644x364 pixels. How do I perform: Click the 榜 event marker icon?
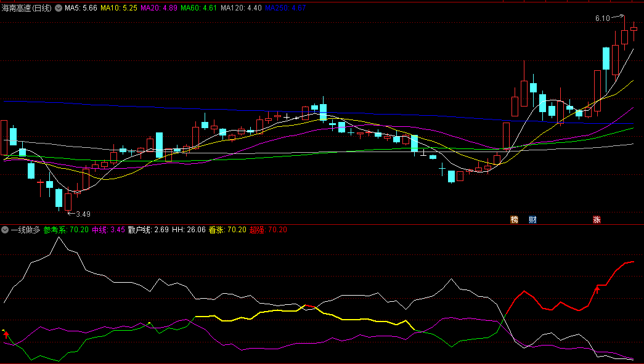[x=514, y=219]
